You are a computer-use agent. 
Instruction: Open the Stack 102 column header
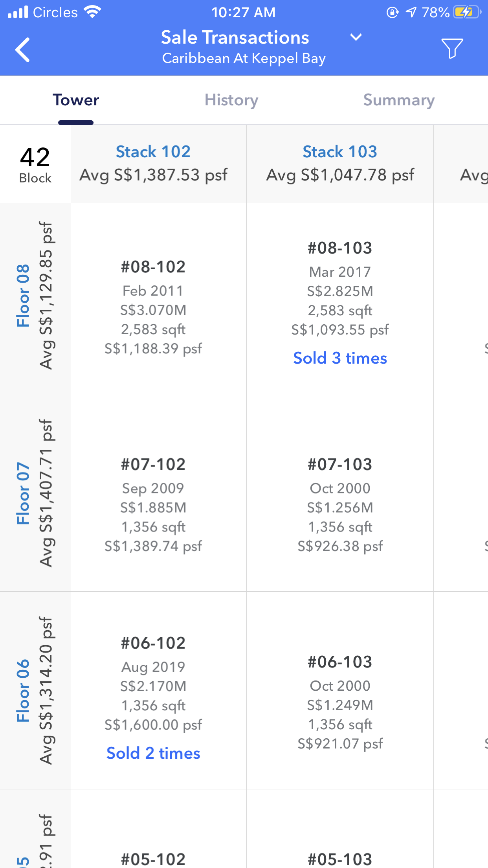click(153, 152)
